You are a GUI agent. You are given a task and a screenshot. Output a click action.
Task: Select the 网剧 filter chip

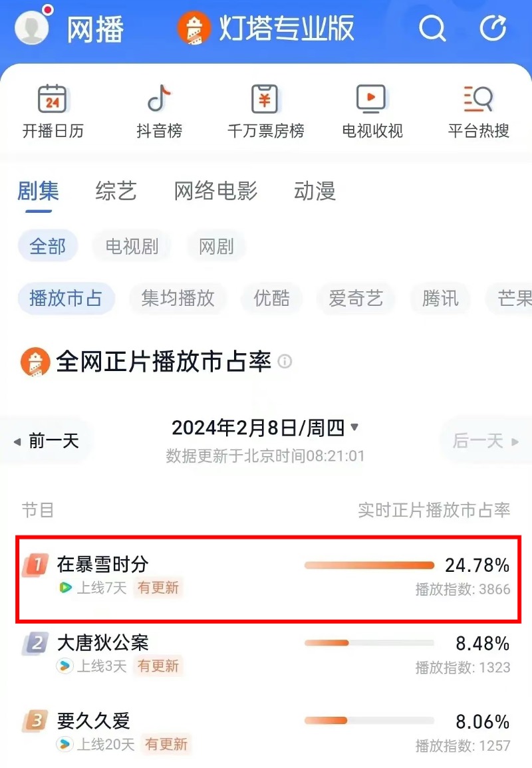216,247
